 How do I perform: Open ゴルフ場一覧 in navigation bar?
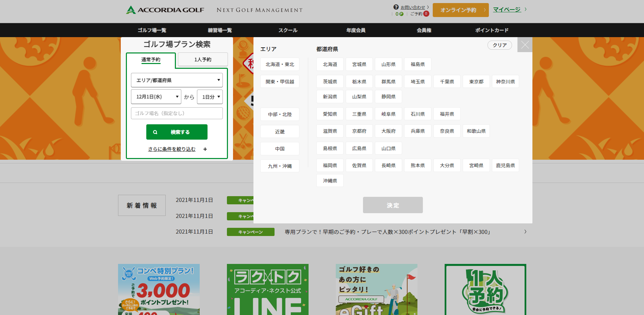coord(152,30)
